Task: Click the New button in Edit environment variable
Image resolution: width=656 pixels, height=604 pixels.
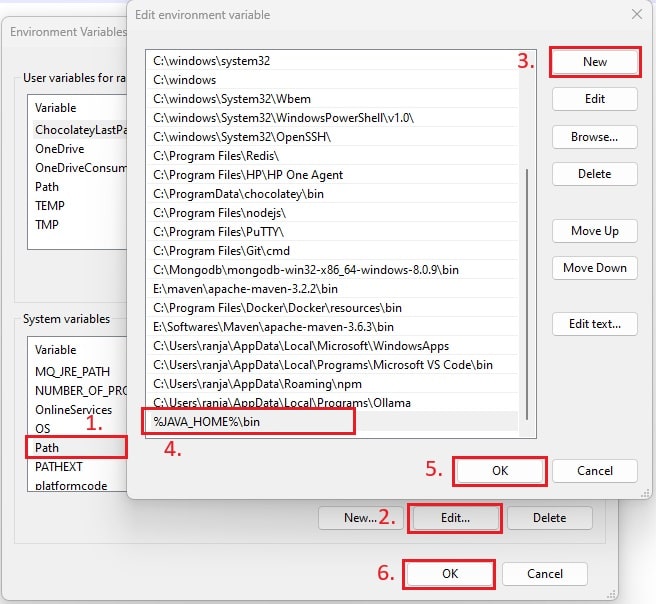Action: (594, 62)
